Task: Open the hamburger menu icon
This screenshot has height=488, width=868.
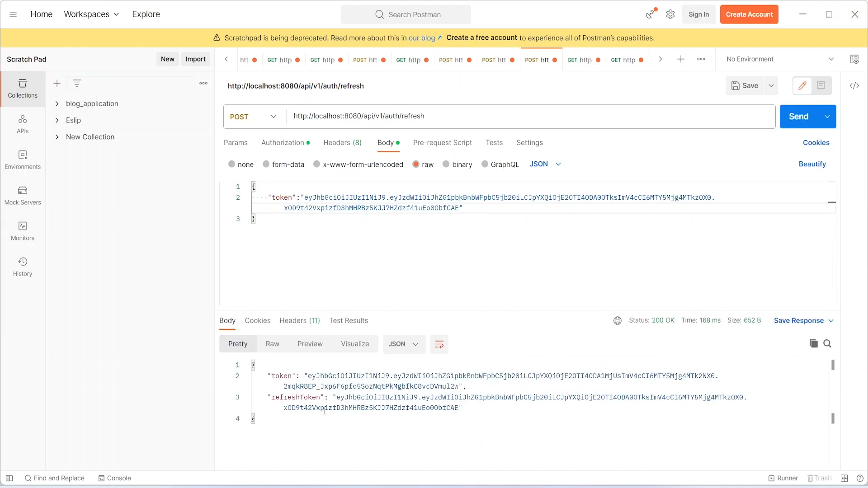Action: click(x=13, y=14)
